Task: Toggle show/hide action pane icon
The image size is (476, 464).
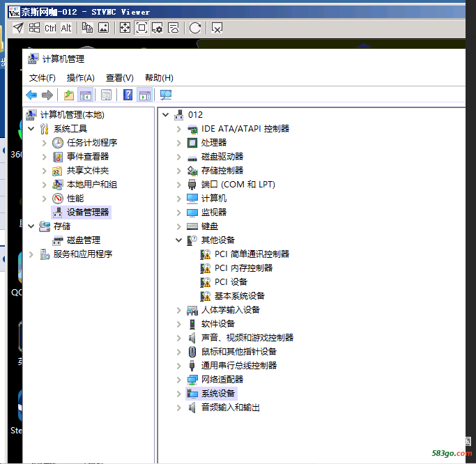Action: [144, 95]
